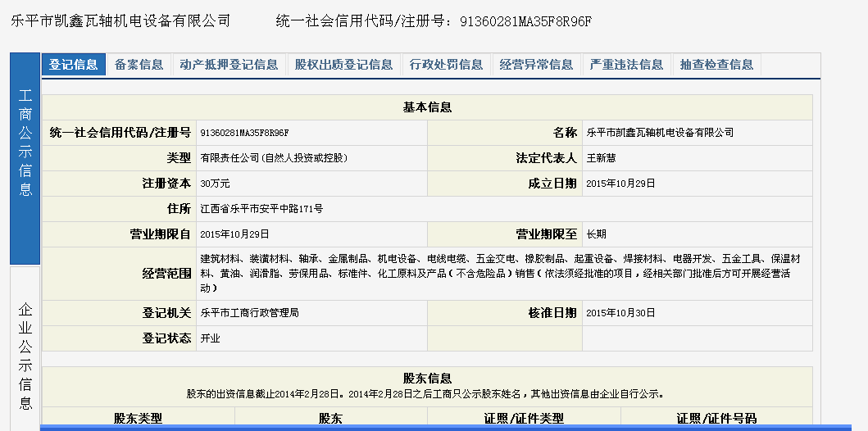Click the registered capital value 30万元
The height and width of the screenshot is (431, 868).
215,184
